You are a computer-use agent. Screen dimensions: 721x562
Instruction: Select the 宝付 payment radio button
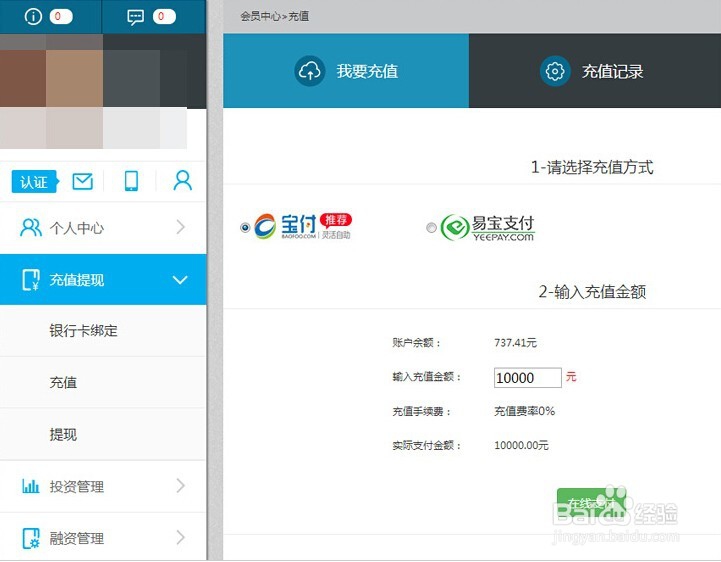pyautogui.click(x=245, y=227)
